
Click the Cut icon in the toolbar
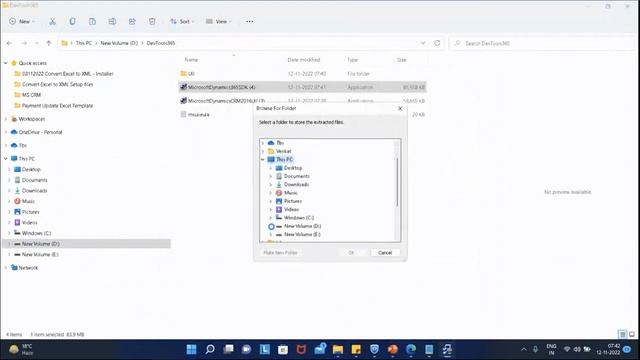coord(52,21)
